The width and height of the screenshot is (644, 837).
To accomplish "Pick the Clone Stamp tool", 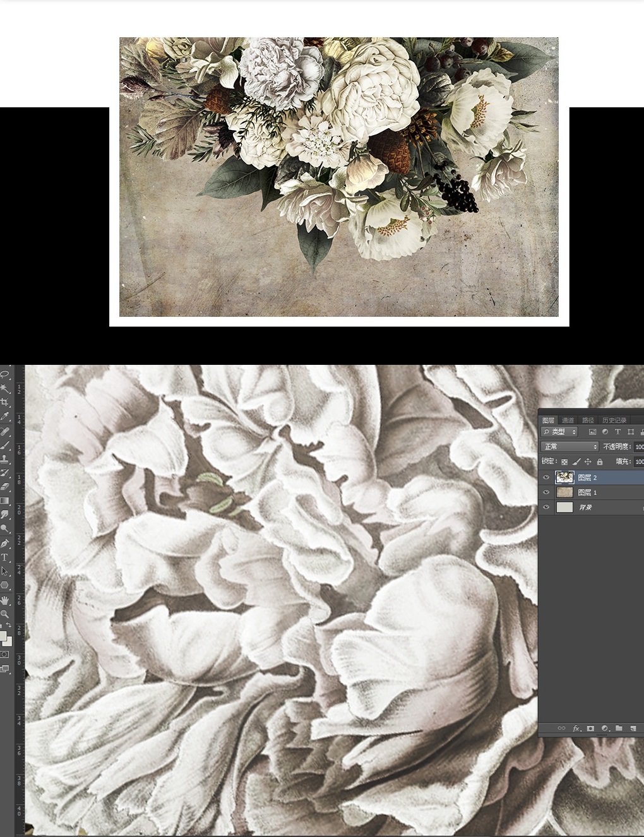I will (5, 459).
